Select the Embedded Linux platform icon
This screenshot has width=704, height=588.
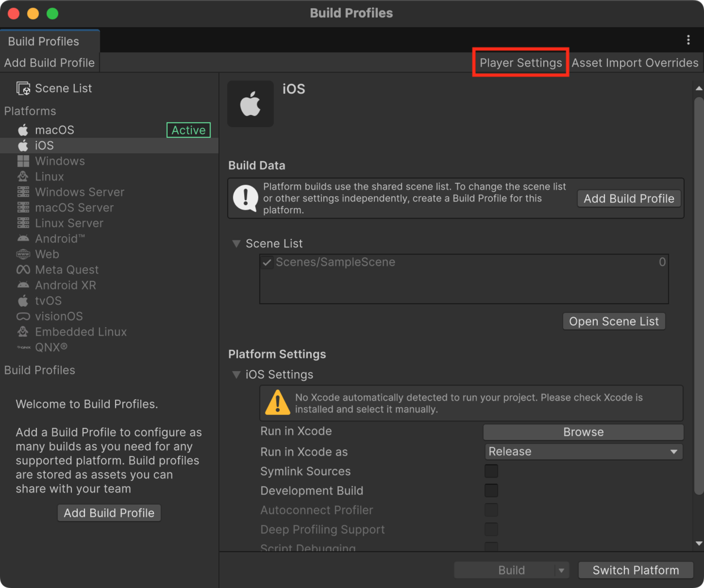22,332
